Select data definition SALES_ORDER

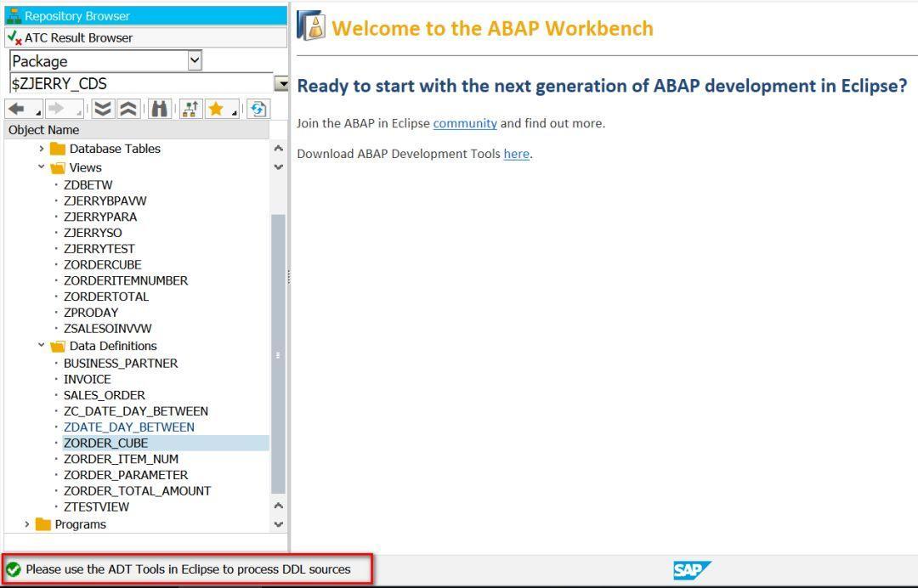click(105, 395)
